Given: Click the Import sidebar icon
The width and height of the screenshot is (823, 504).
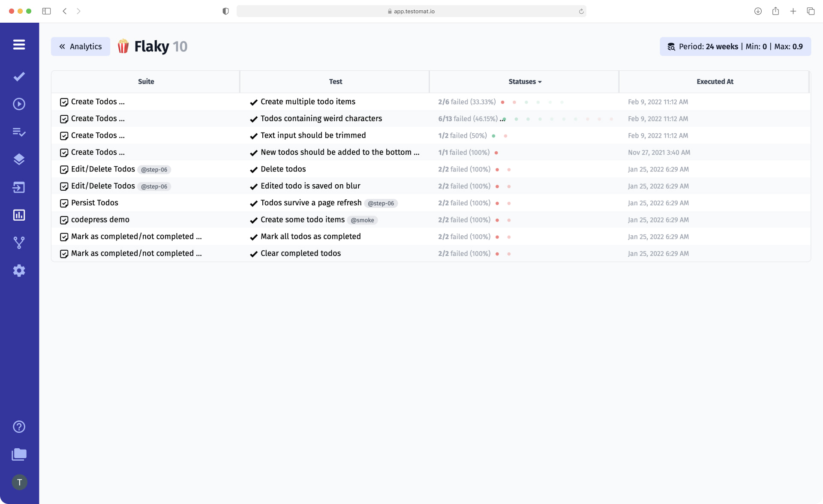Looking at the screenshot, I should (x=19, y=187).
